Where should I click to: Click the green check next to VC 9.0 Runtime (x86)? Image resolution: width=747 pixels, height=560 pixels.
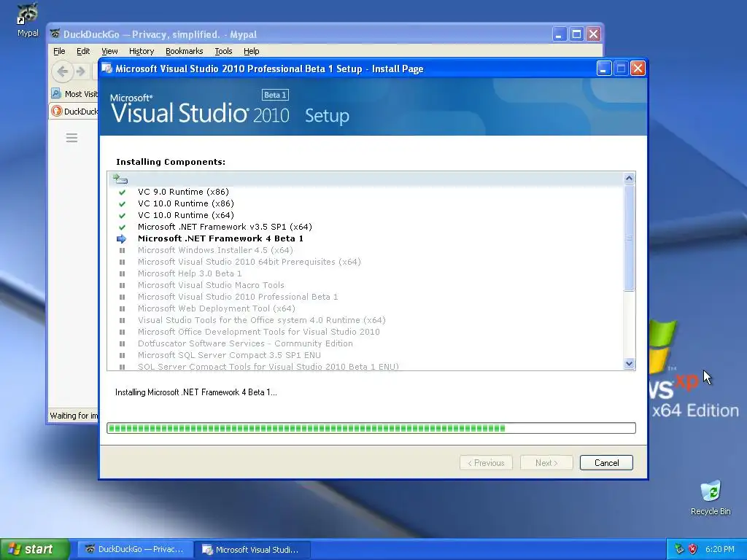point(123,192)
